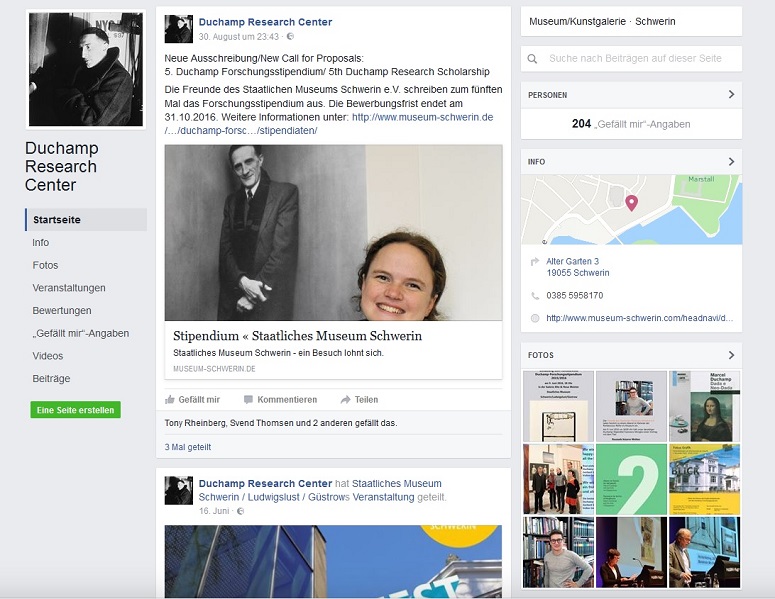The width and height of the screenshot is (775, 599).
Task: Select the Startseite tab in sidebar
Action: (86, 220)
